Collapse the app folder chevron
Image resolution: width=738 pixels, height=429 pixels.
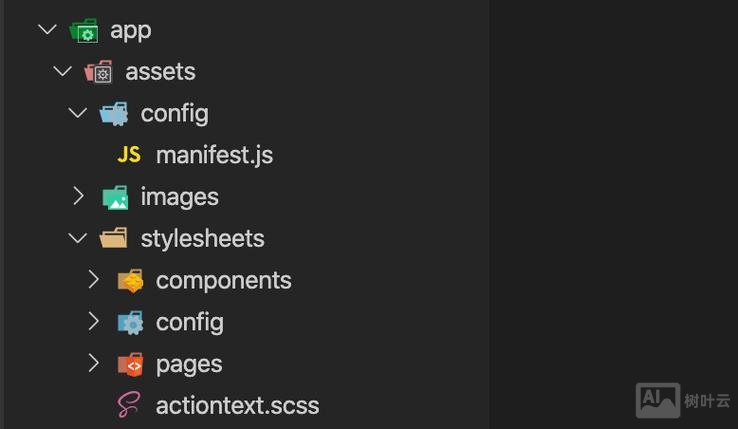point(47,30)
